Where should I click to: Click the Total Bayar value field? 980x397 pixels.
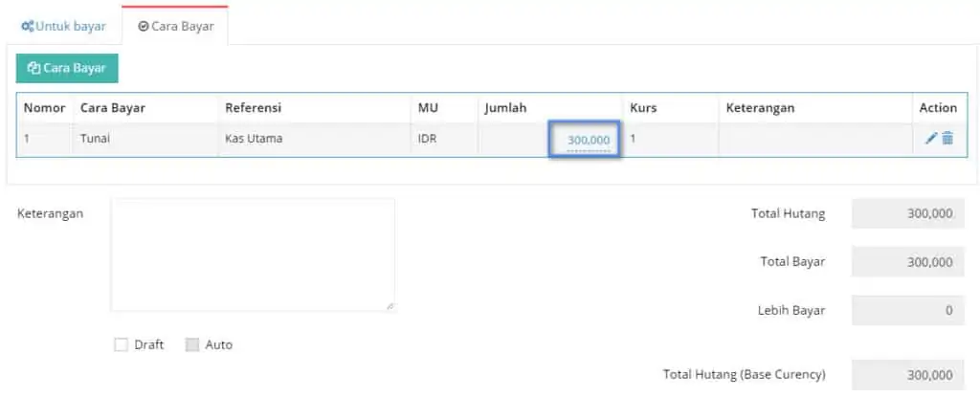coord(907,261)
